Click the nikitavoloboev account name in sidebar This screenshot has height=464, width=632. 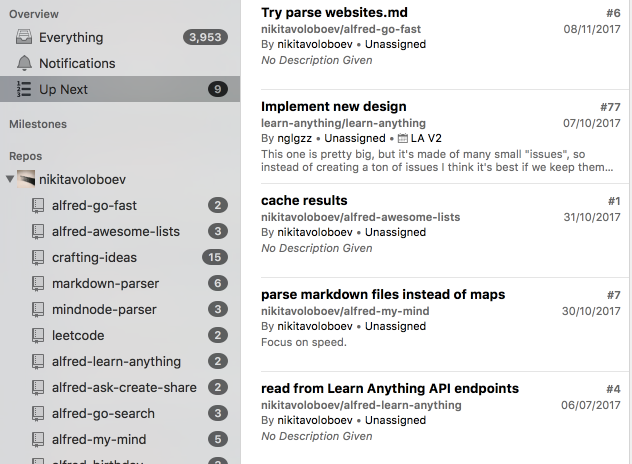click(82, 179)
